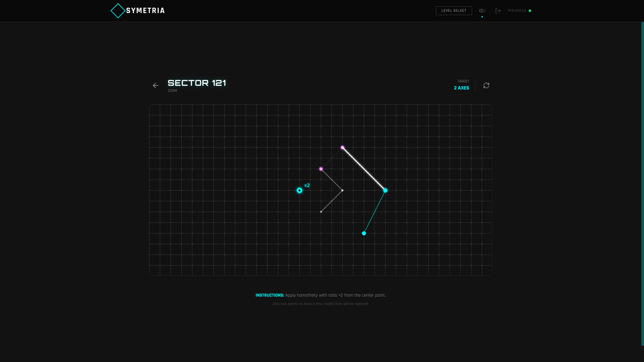Open LEVEL SELECT

[454, 10]
